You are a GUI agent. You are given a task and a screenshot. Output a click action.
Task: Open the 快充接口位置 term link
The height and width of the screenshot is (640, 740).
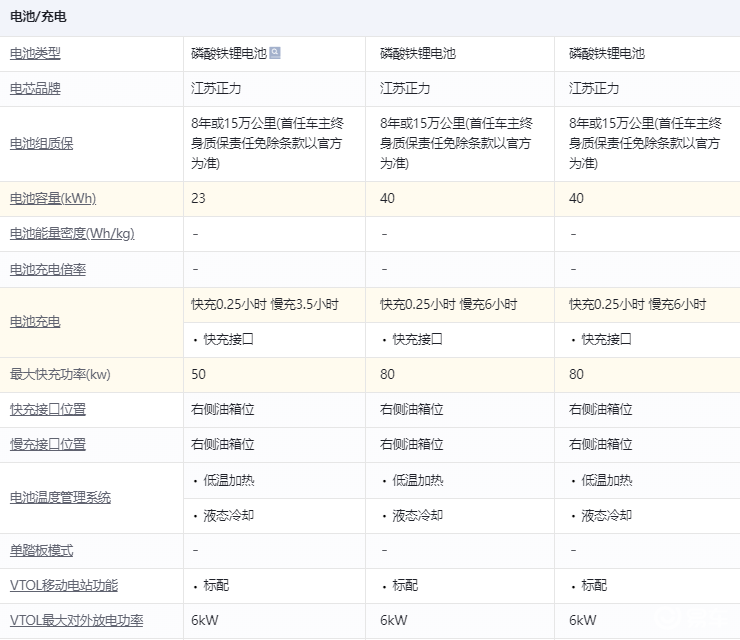[x=47, y=410]
